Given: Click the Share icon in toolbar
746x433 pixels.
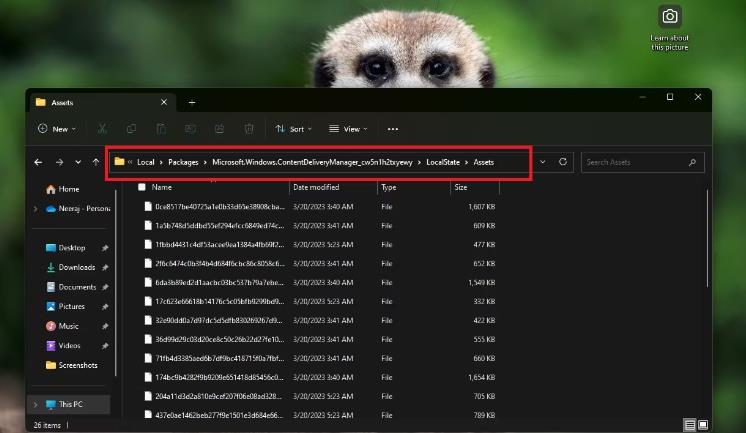Looking at the screenshot, I should (x=219, y=129).
